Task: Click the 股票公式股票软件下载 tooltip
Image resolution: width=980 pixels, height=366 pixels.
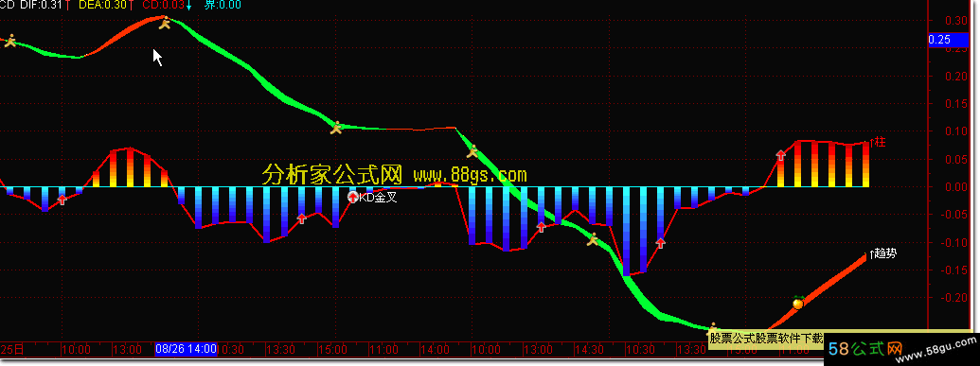Action: (766, 338)
